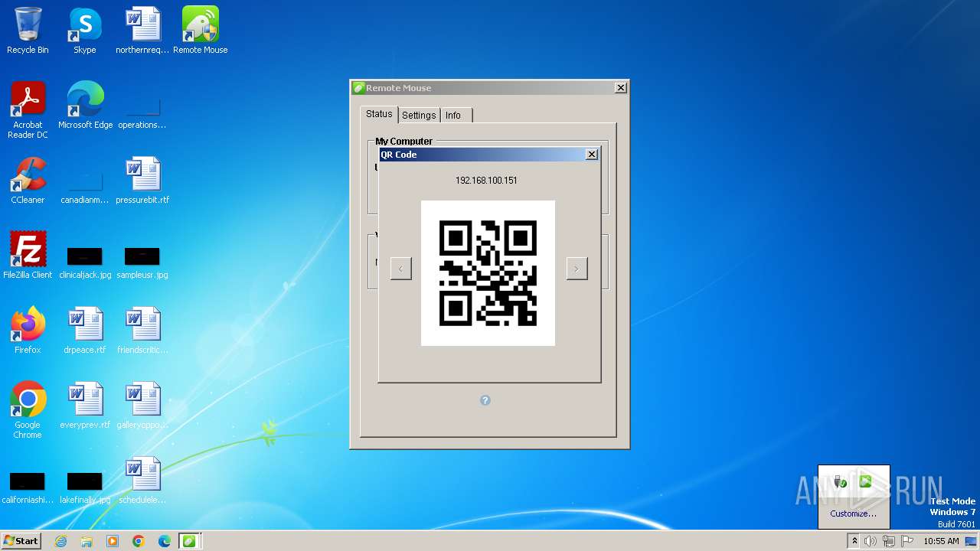Collapse the hidden tray icons arrow
This screenshot has width=980, height=551.
(854, 541)
